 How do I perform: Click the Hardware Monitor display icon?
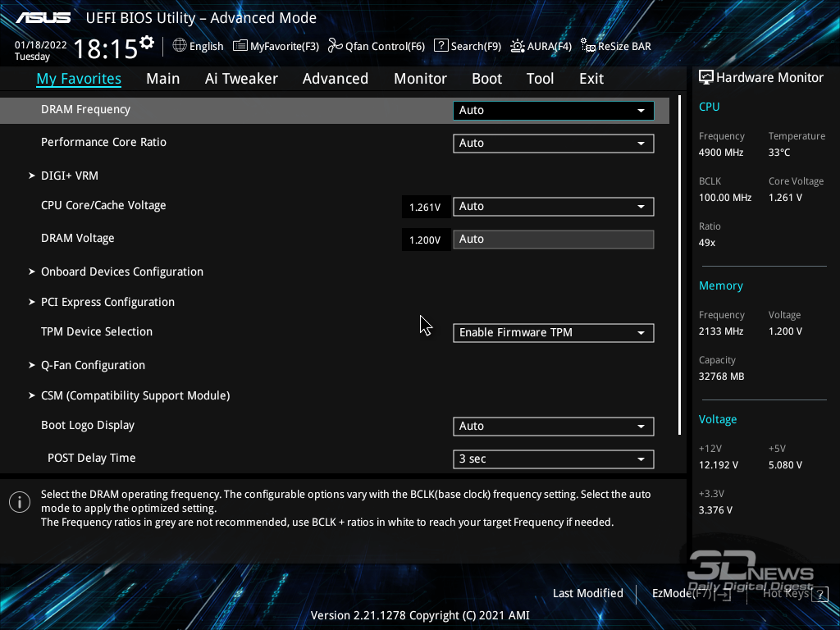[706, 78]
